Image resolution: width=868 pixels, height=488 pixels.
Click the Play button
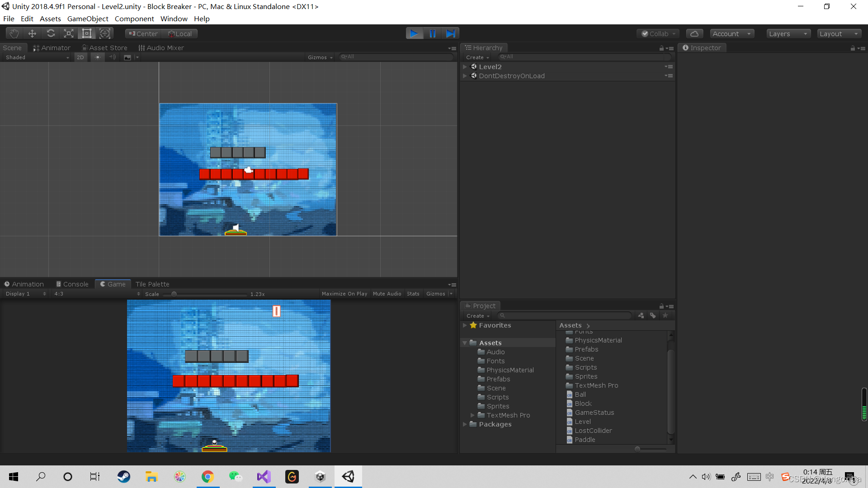414,33
